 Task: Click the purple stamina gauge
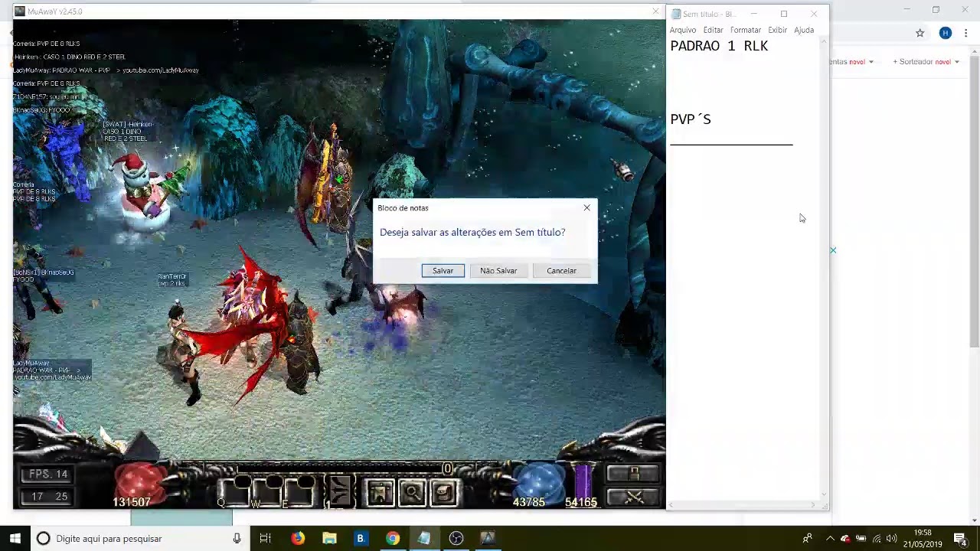point(583,482)
